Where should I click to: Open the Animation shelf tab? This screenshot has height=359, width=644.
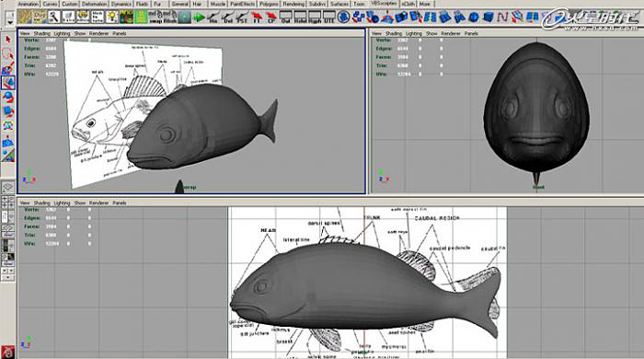(28, 4)
